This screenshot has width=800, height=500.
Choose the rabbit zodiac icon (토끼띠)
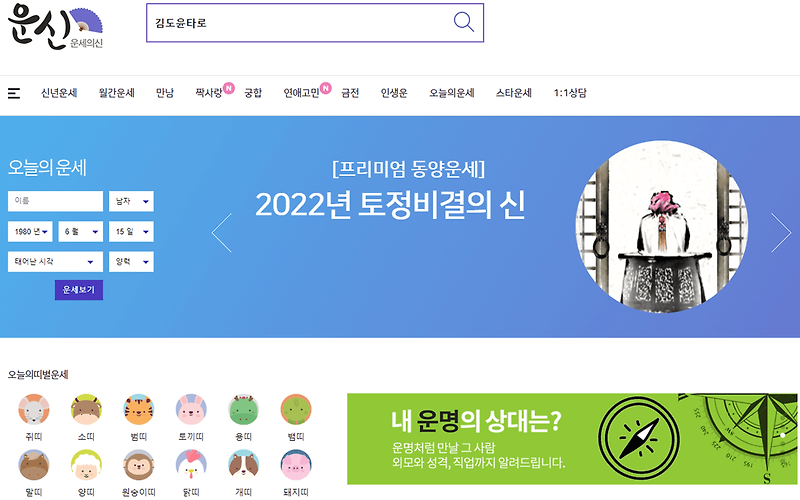[x=191, y=409]
